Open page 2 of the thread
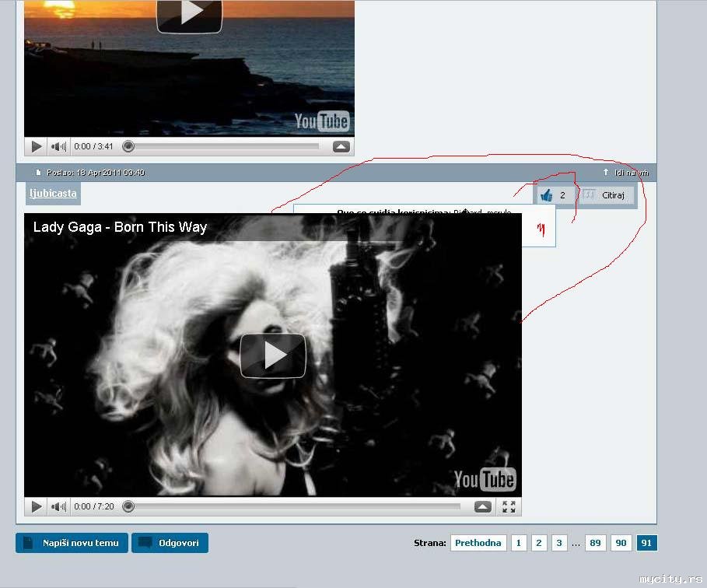The image size is (707, 588). coord(539,543)
